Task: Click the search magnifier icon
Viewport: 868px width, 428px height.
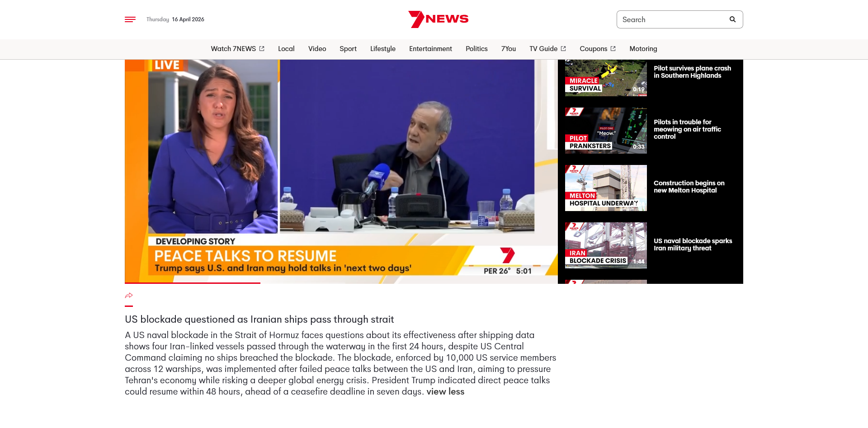Action: click(732, 19)
